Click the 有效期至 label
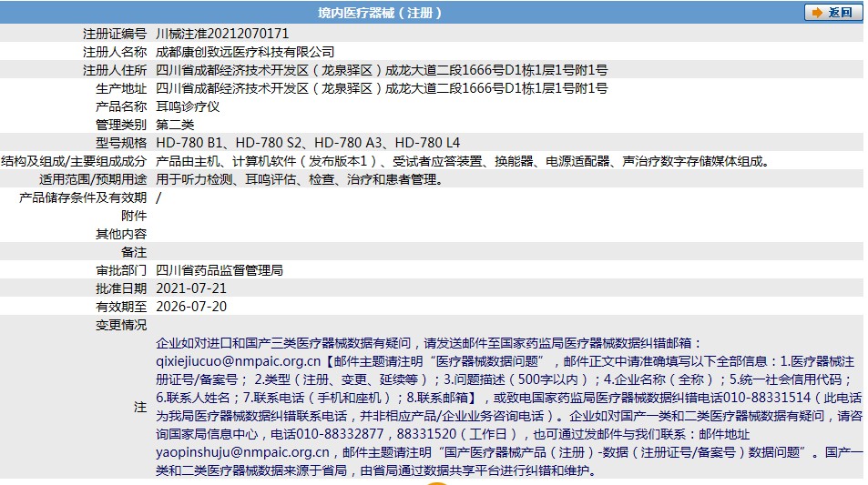The height and width of the screenshot is (485, 868). coord(121,307)
